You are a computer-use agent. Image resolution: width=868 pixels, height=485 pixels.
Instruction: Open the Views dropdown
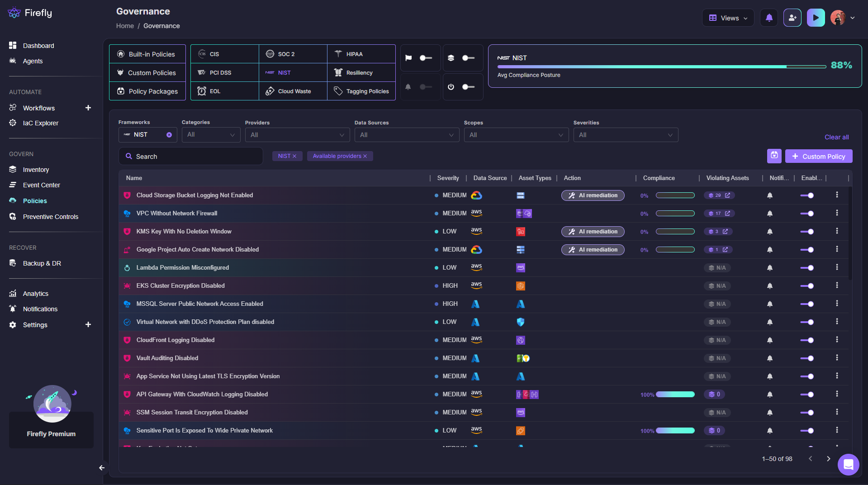(x=728, y=18)
